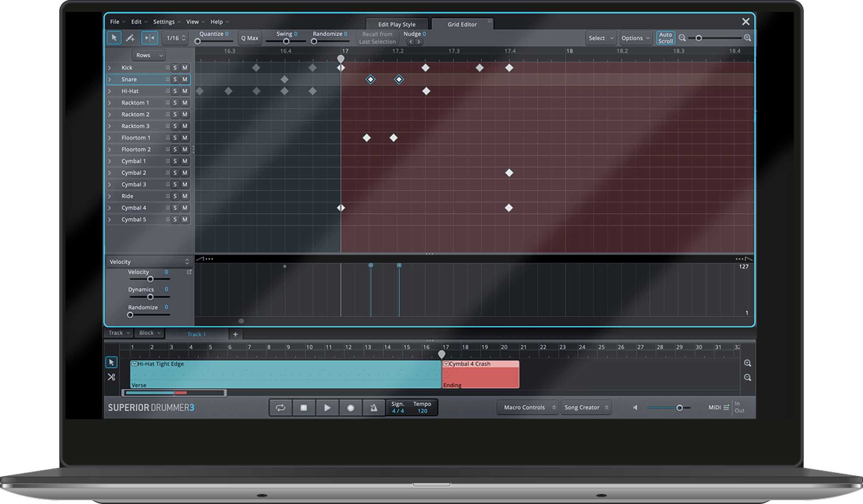
Task: Expand the Hi-Hat row
Action: [110, 91]
